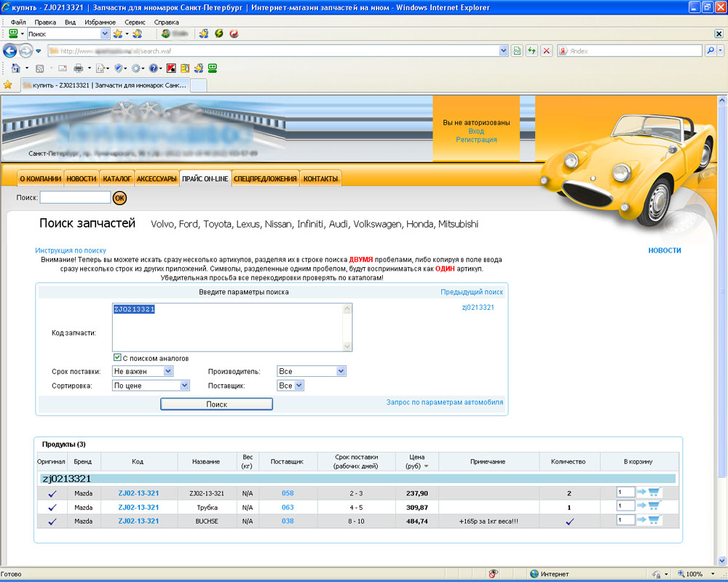
Task: Click the RSS feeds icon
Action: [40, 68]
